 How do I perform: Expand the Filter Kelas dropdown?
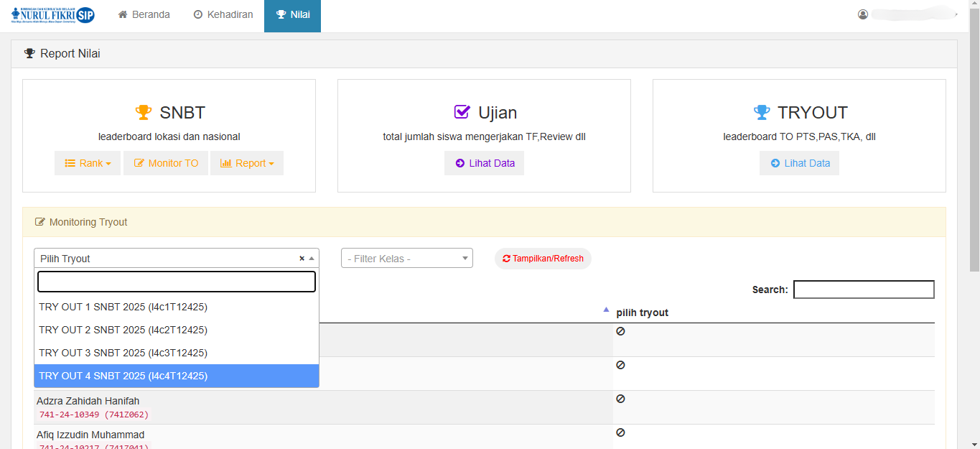tap(406, 259)
